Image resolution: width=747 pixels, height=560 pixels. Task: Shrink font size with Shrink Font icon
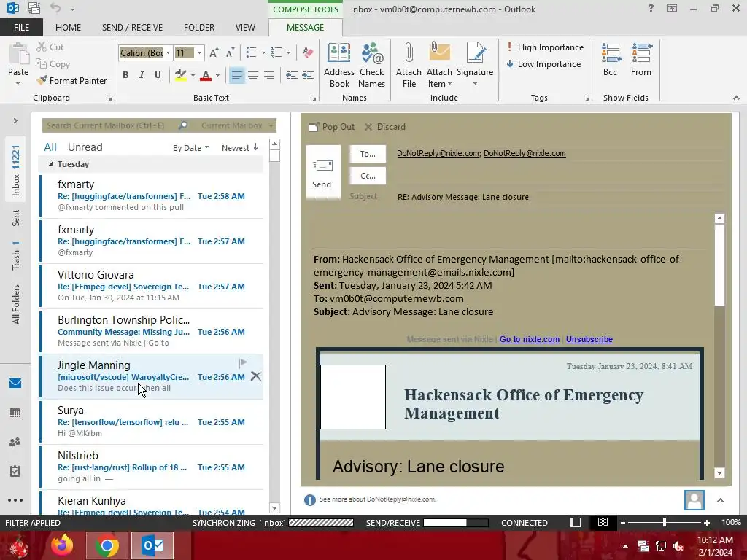[230, 52]
